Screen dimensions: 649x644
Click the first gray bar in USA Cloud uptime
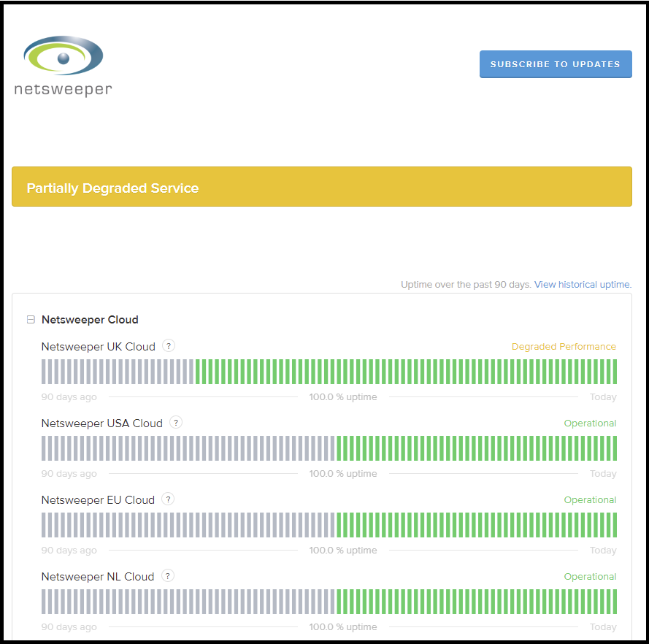point(44,448)
